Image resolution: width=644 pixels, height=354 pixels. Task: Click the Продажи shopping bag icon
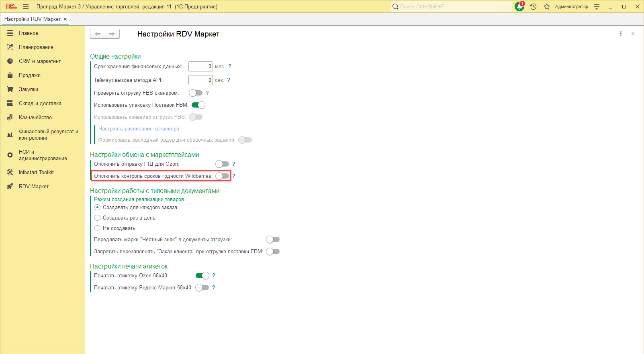(10, 75)
